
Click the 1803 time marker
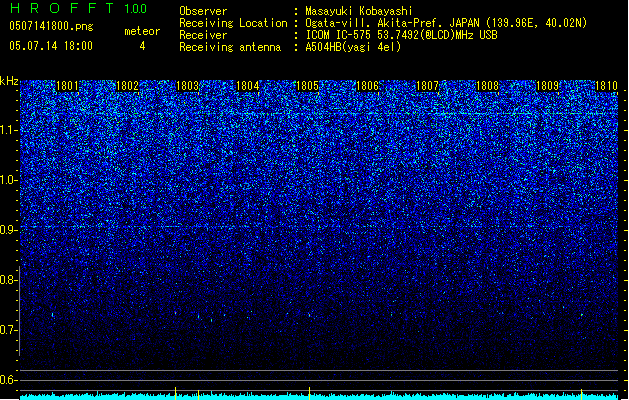tap(187, 86)
